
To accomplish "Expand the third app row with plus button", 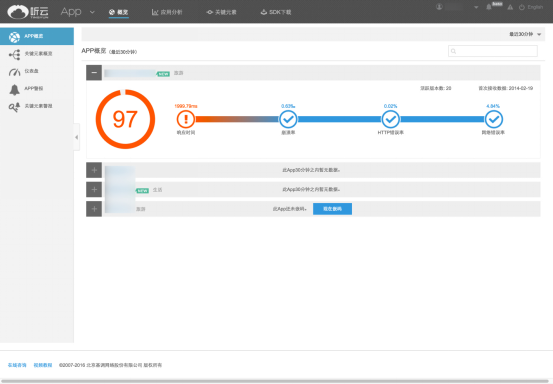I will coord(94,189).
